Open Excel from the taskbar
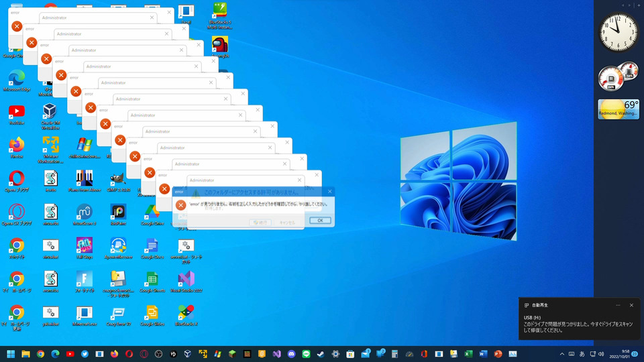This screenshot has height=362, width=644. tap(468, 354)
